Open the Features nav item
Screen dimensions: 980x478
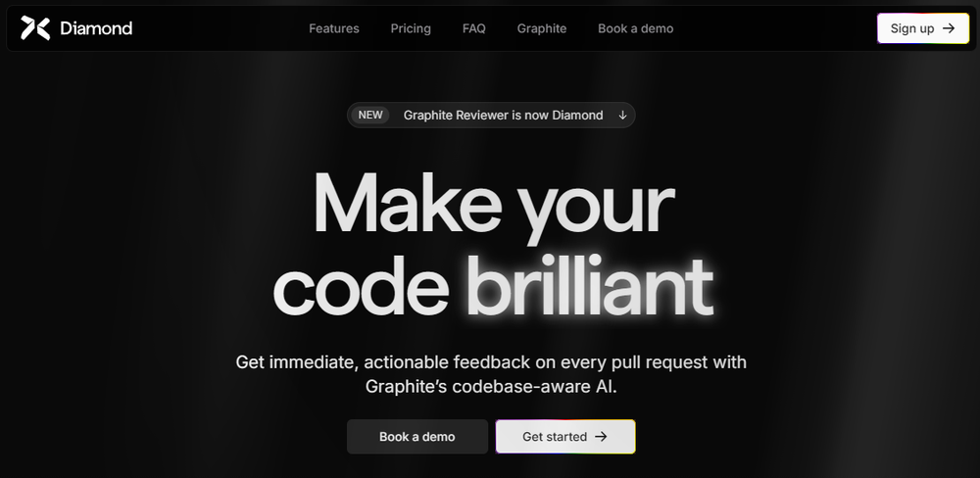pos(334,28)
